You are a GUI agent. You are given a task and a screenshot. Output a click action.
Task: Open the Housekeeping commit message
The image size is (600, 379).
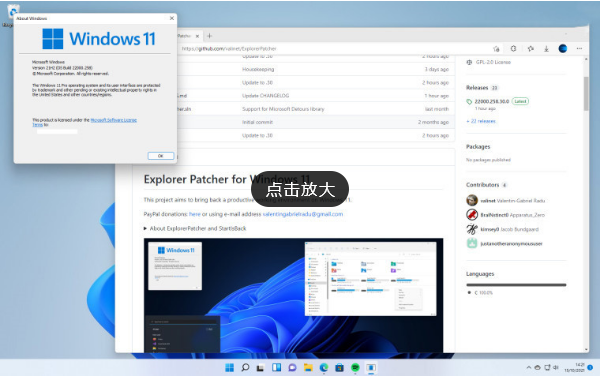[x=258, y=69]
